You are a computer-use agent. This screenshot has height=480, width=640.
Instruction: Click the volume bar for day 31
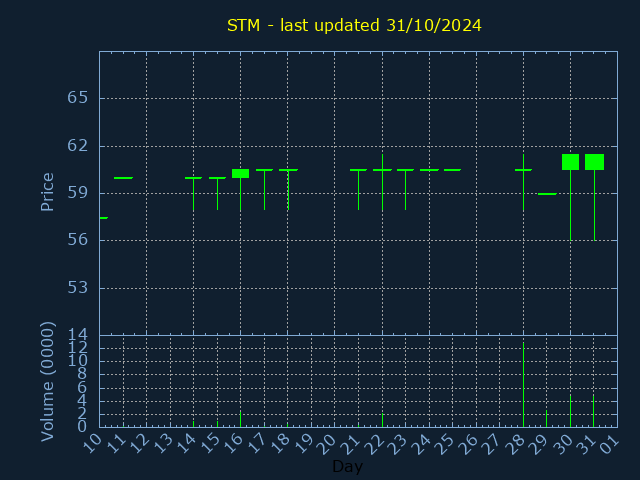[x=593, y=411]
